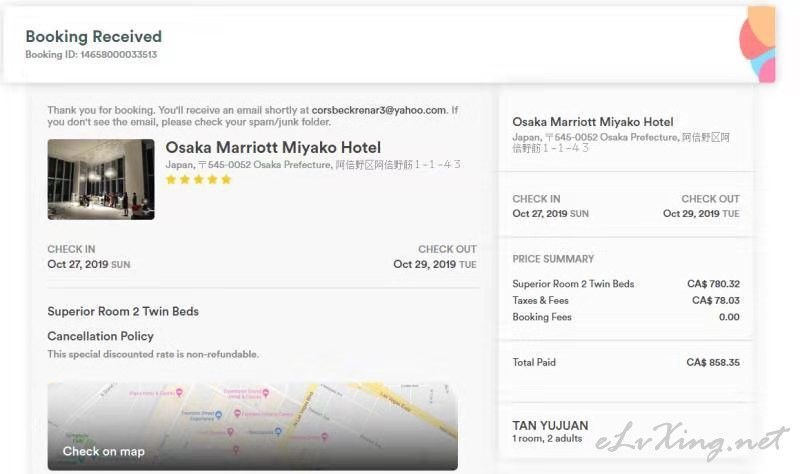The image size is (800, 474).
Task: Click the sidebar 'Superior Room 2 Twin Beds' line item
Action: coord(573,284)
